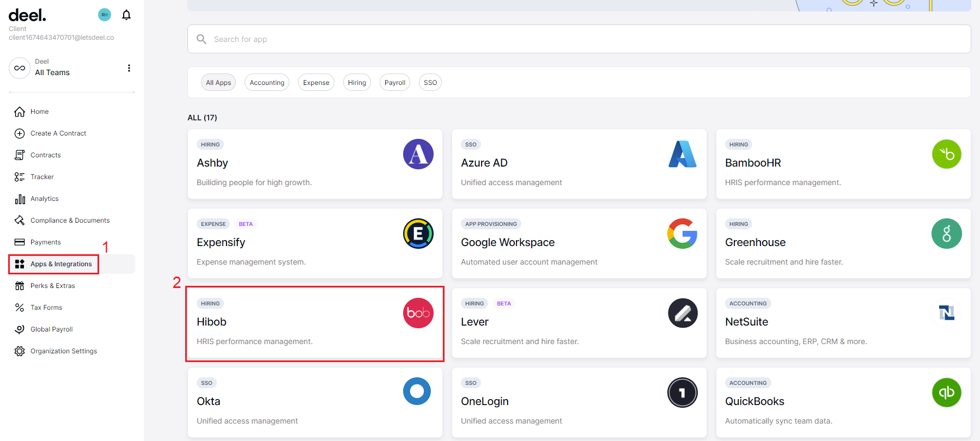980x441 pixels.
Task: Click the Create A Contract plus icon
Action: click(20, 133)
